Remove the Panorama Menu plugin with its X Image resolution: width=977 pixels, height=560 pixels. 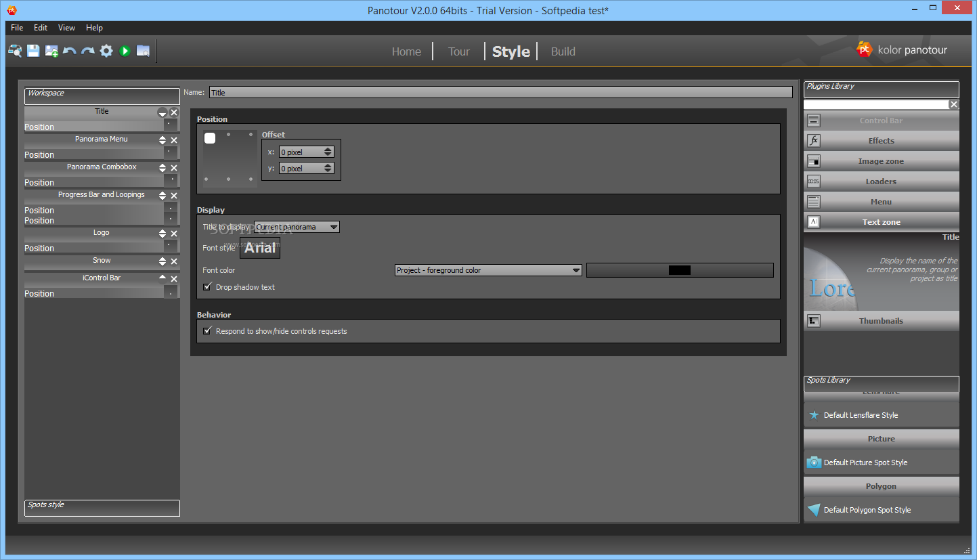174,140
